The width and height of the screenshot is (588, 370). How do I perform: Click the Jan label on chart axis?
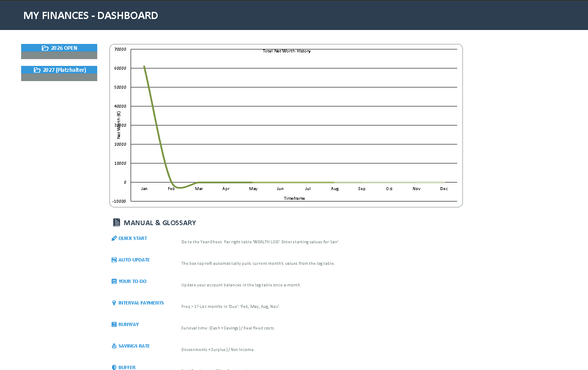[x=144, y=189]
